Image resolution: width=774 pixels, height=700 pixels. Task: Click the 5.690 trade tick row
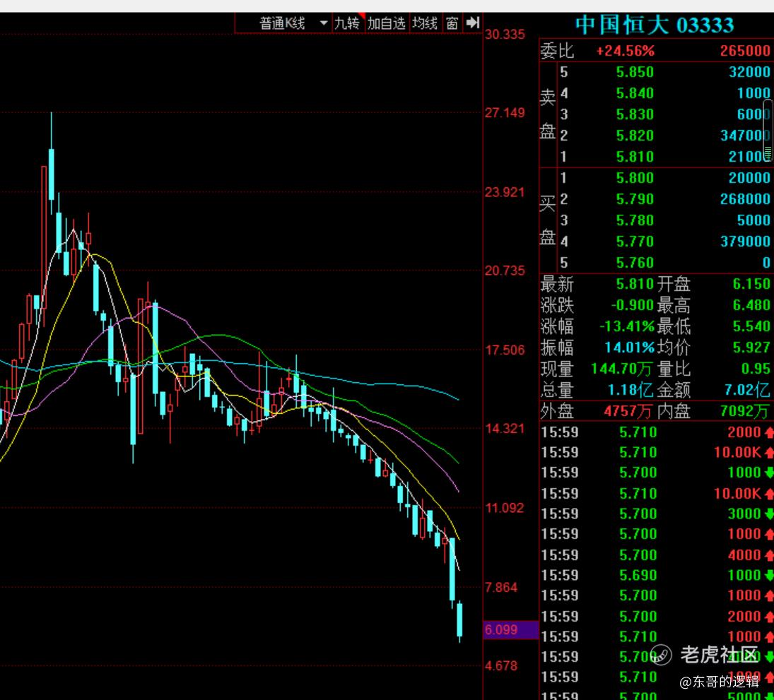657,575
